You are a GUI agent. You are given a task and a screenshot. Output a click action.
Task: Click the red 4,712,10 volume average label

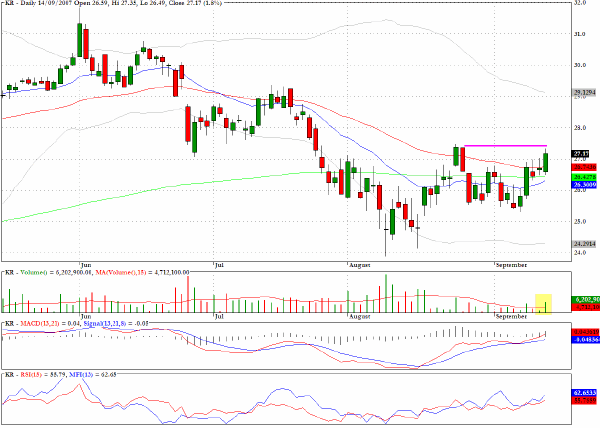tap(585, 307)
